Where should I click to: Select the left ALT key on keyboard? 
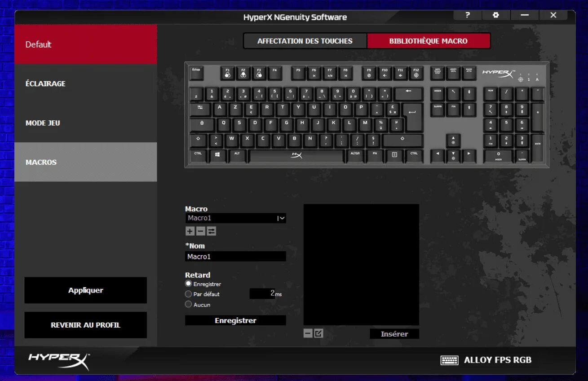[237, 155]
